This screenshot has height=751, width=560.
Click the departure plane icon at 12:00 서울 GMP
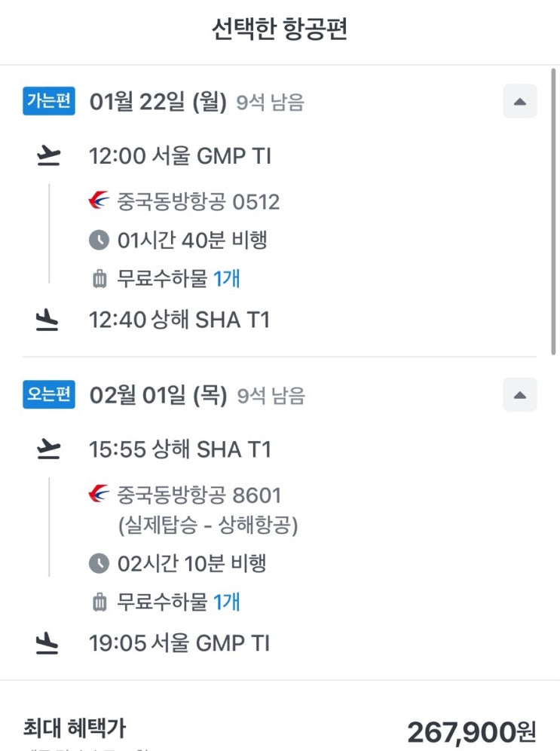[x=48, y=155]
